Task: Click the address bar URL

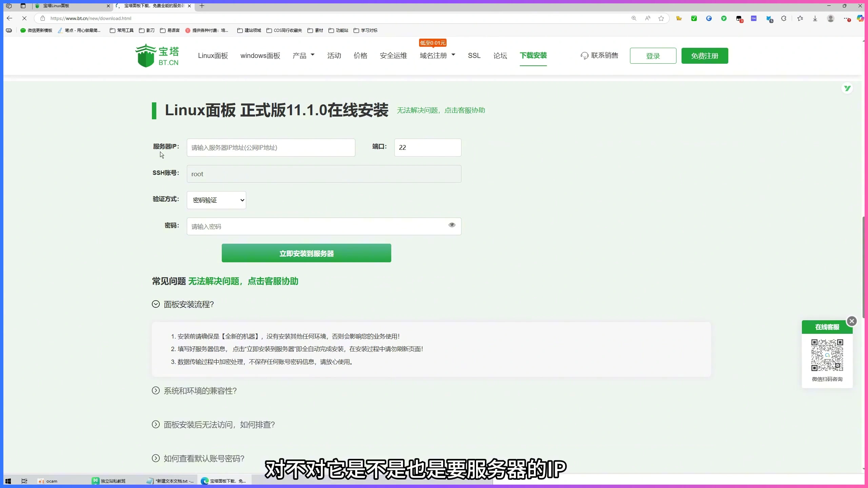Action: [91, 18]
